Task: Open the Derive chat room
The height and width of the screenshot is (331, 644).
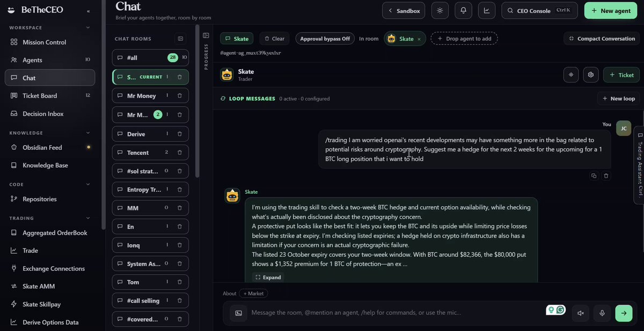Action: pyautogui.click(x=150, y=134)
